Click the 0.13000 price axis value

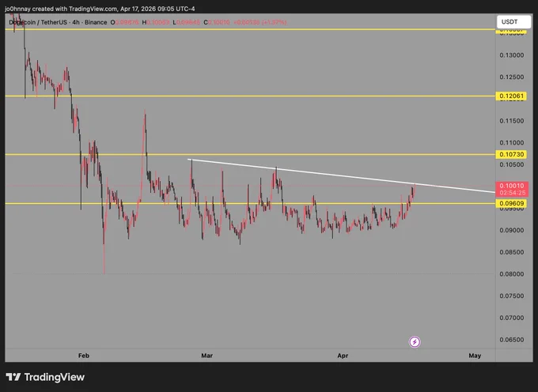(x=512, y=55)
